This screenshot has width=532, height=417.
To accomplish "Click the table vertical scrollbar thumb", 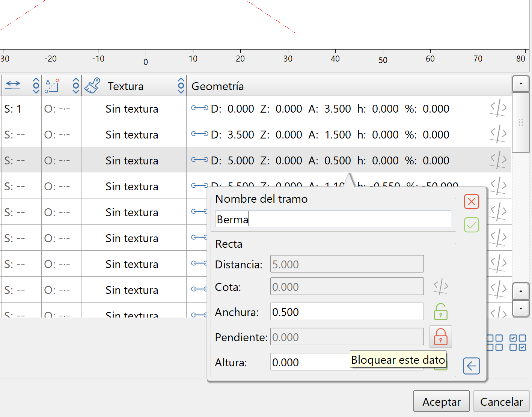I will (521, 122).
